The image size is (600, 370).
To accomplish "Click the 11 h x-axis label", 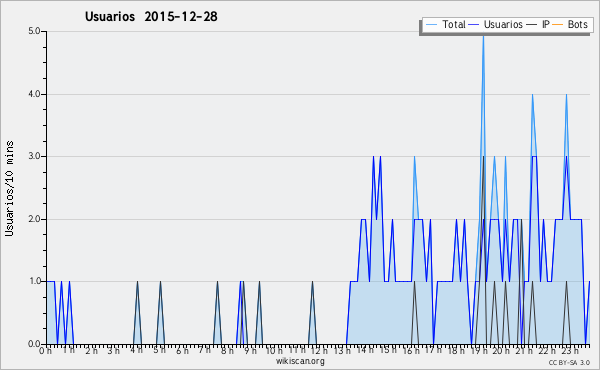I will click(297, 350).
